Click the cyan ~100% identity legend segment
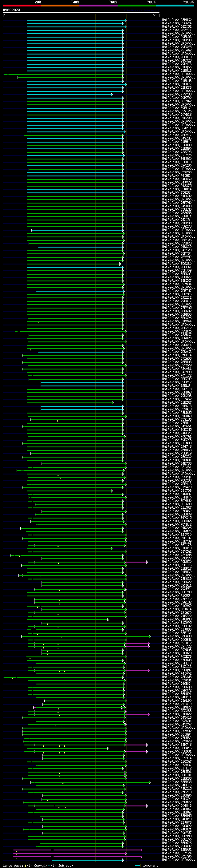The image size is (197, 868). point(175,6)
